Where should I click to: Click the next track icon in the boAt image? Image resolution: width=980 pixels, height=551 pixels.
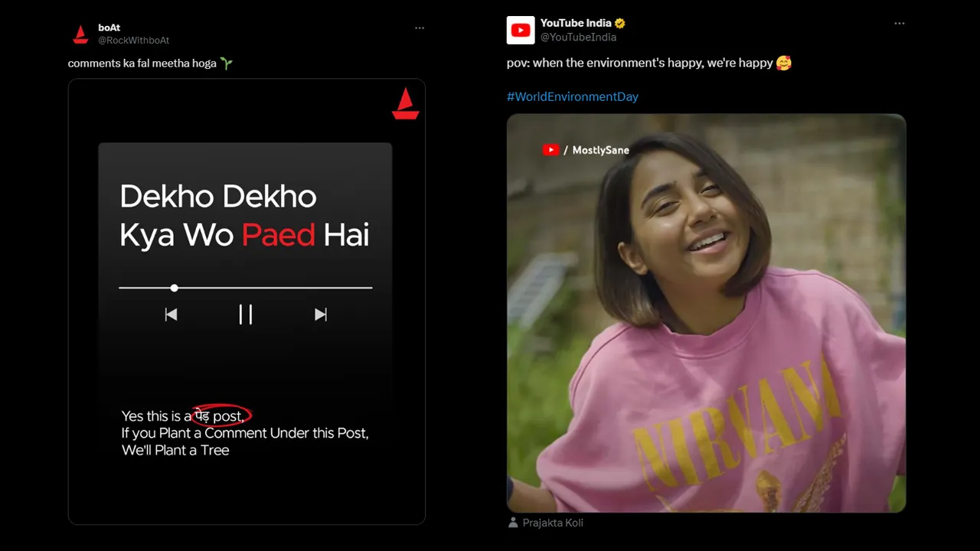pos(321,315)
